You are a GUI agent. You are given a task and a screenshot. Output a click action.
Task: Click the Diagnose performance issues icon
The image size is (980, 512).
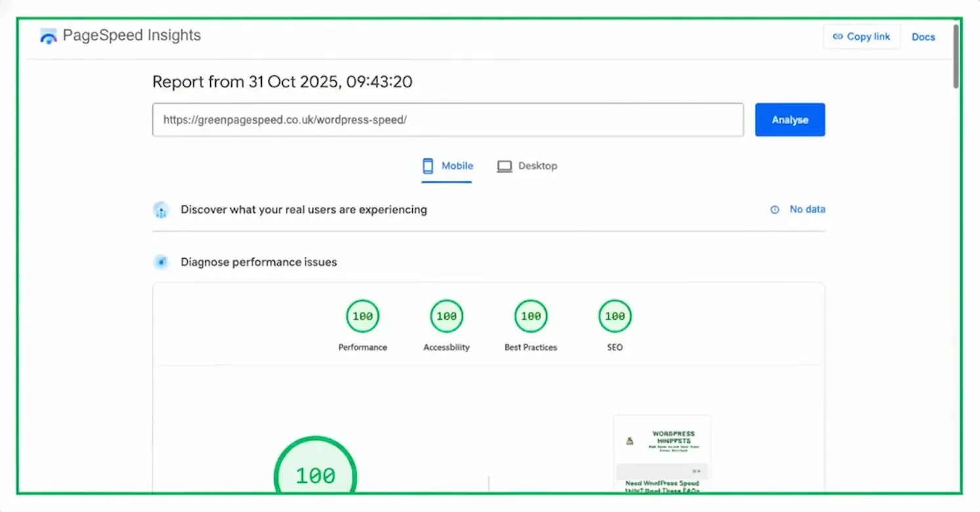coord(161,263)
